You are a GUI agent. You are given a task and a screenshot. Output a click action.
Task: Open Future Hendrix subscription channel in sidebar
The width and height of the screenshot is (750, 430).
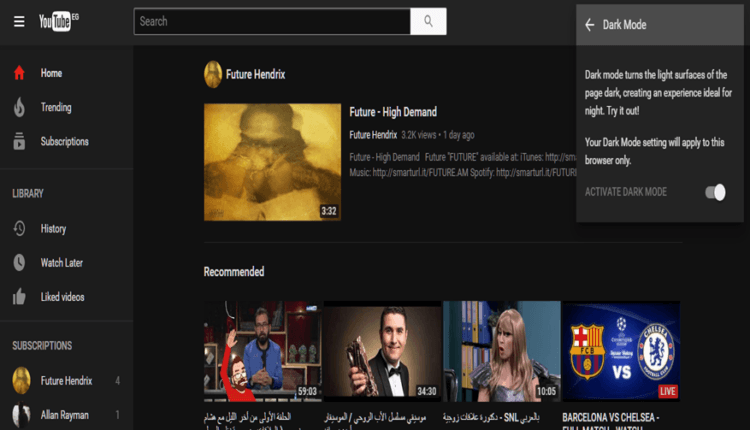(x=66, y=381)
